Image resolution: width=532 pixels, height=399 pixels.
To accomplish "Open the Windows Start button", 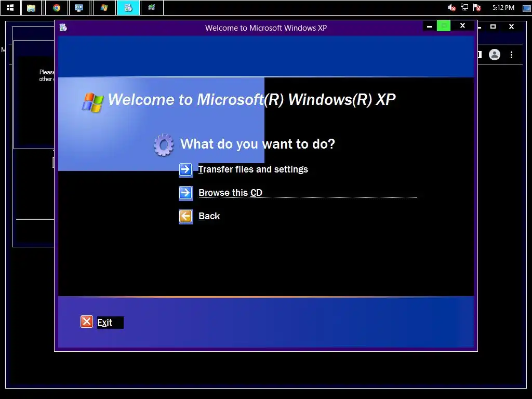I will click(10, 7).
